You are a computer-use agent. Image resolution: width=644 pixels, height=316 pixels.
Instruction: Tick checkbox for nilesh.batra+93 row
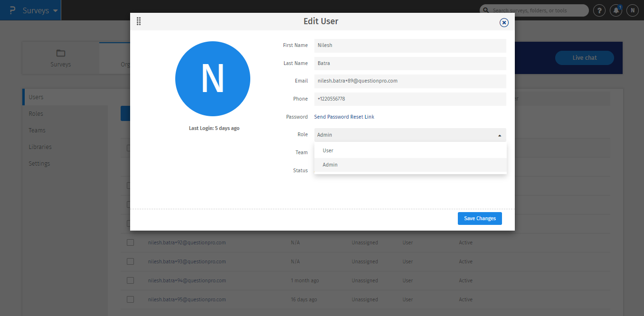coord(130,261)
